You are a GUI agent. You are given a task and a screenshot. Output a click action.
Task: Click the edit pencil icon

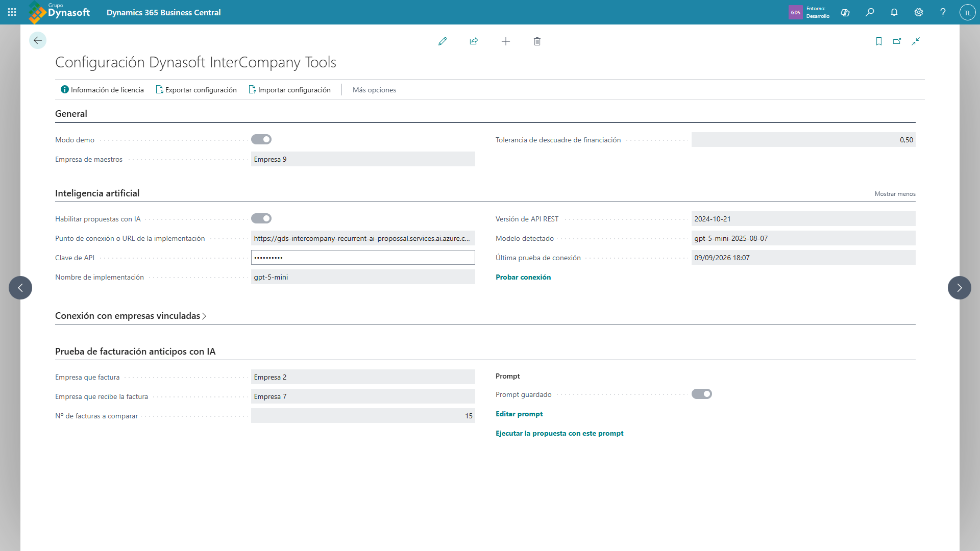(x=443, y=41)
